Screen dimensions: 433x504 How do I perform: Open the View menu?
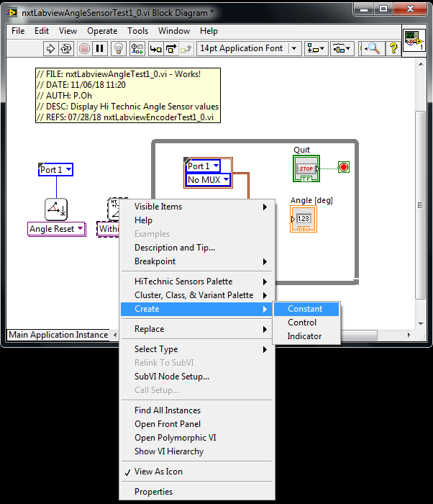coord(68,31)
